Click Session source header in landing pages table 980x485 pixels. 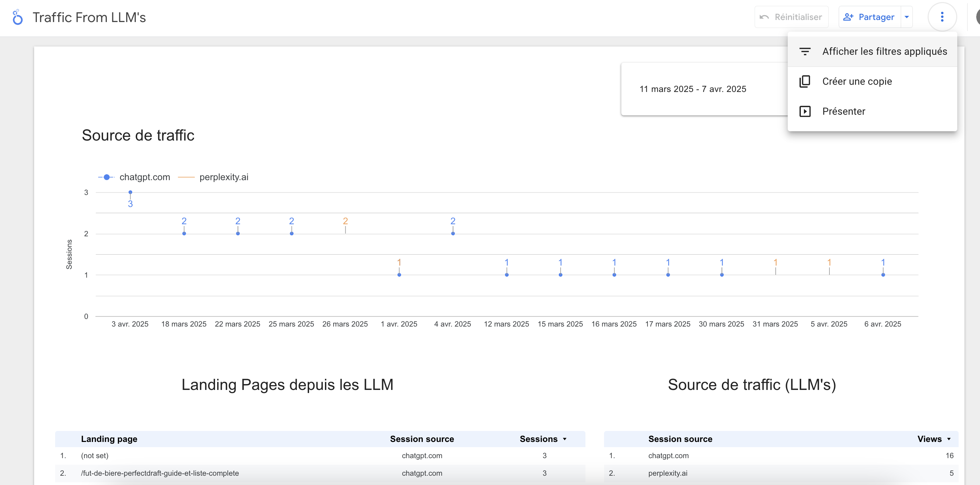(422, 439)
